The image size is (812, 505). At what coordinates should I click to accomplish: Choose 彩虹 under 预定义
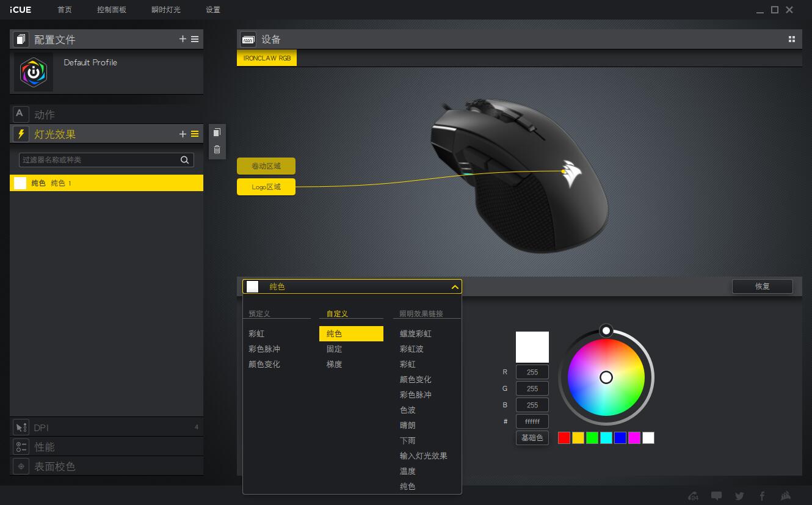[x=256, y=334]
